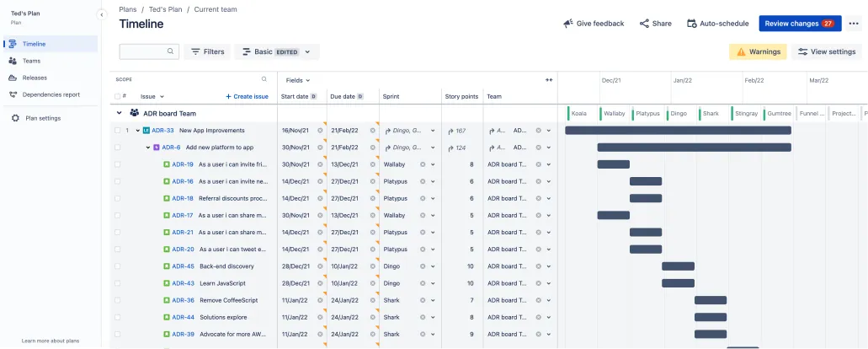This screenshot has height=349, width=868.
Task: Open the Fields dropdown
Action: pyautogui.click(x=298, y=80)
